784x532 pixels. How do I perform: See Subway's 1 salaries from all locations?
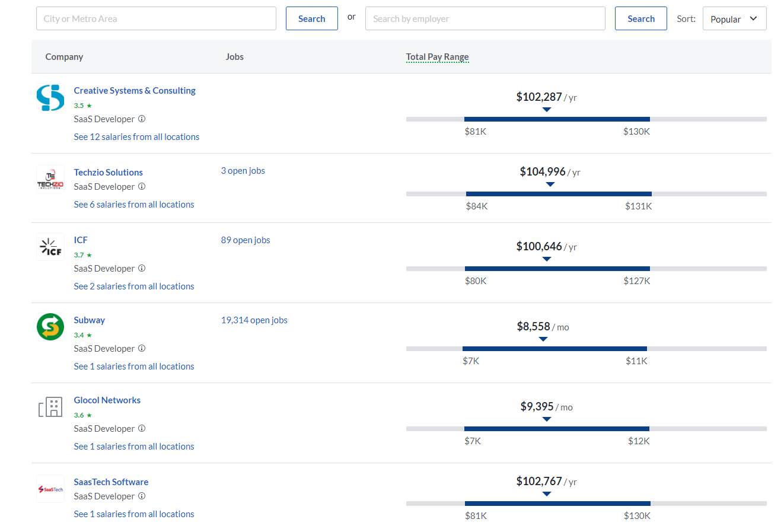(x=134, y=367)
